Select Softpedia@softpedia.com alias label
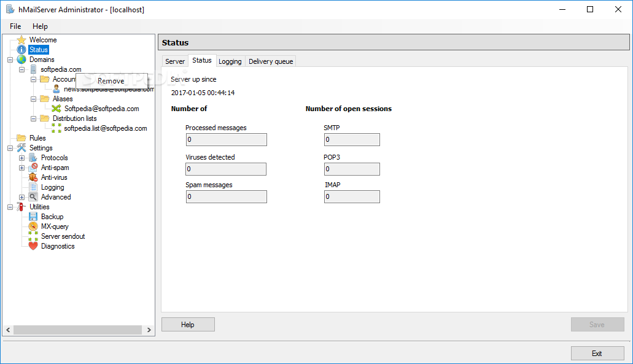The image size is (633, 364). click(x=102, y=109)
